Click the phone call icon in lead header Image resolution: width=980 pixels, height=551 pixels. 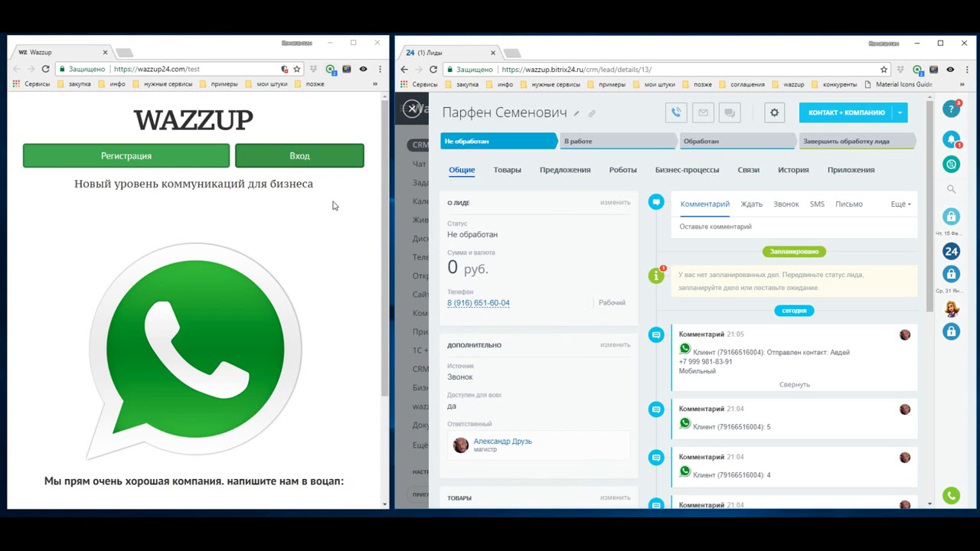(676, 112)
